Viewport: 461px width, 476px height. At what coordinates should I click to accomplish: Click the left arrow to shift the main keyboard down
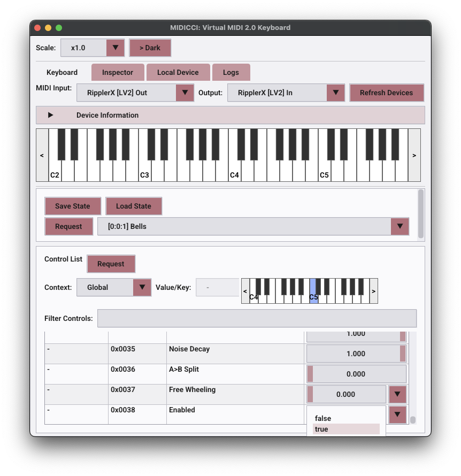pos(42,155)
